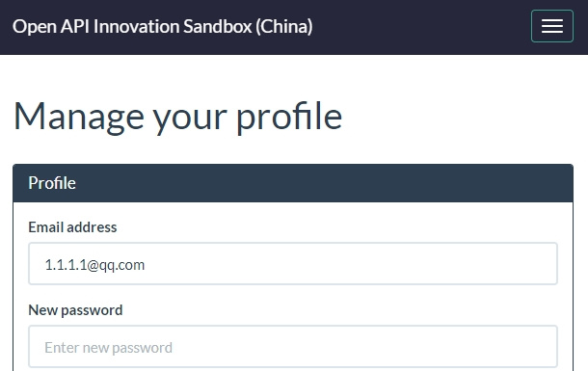
Task: Click the Manage your profile heading
Action: click(x=177, y=118)
